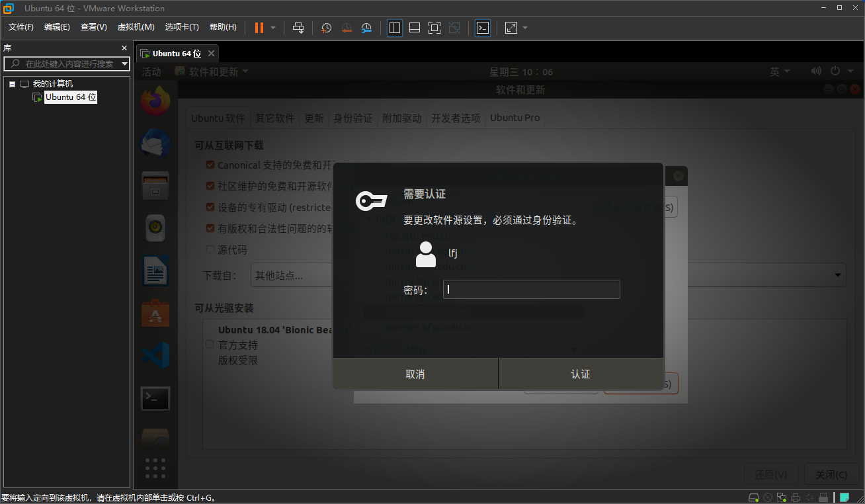The image size is (865, 504).
Task: Open Rhythmbox music player in dock
Action: tap(155, 228)
